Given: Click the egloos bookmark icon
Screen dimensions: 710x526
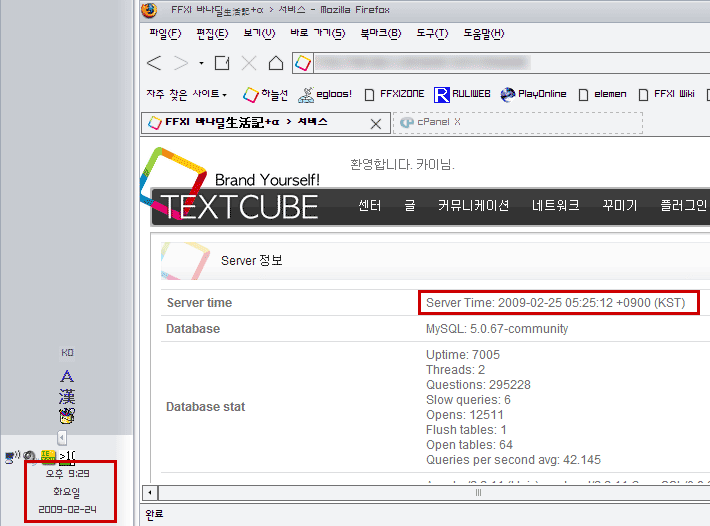Looking at the screenshot, I should tap(306, 95).
